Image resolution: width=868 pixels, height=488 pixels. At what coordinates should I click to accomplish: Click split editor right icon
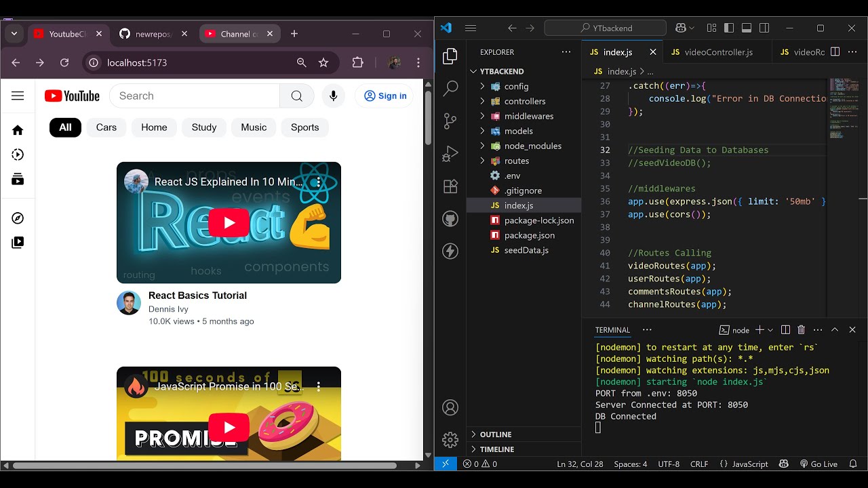[835, 52]
